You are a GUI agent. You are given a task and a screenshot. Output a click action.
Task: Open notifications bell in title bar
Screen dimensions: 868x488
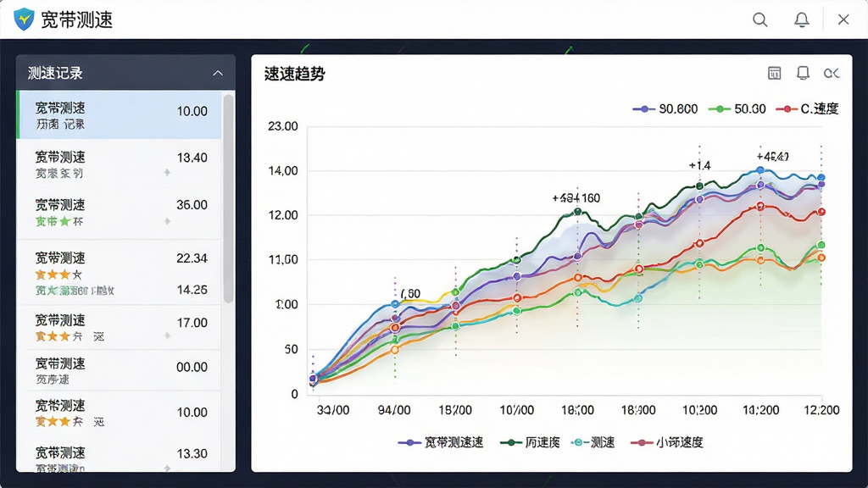(x=802, y=20)
